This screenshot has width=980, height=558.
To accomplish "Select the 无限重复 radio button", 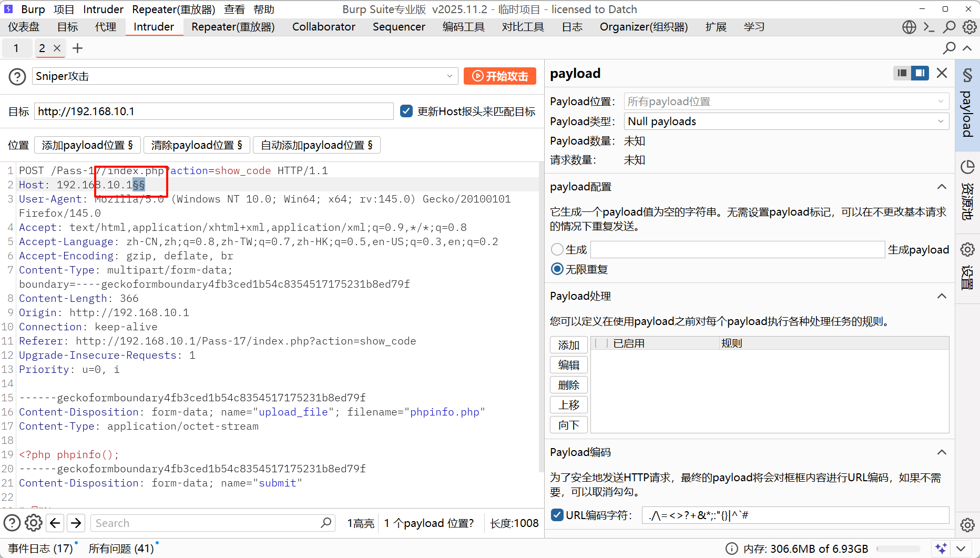I will coord(557,269).
